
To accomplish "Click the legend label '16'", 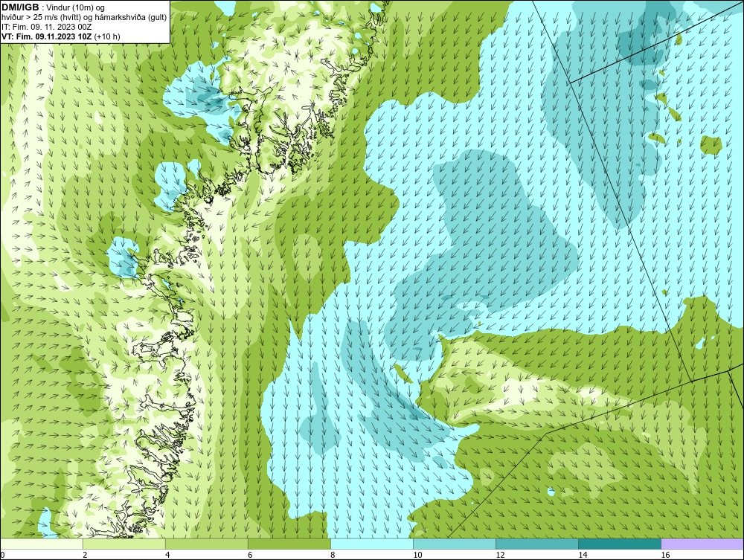I will [665, 555].
